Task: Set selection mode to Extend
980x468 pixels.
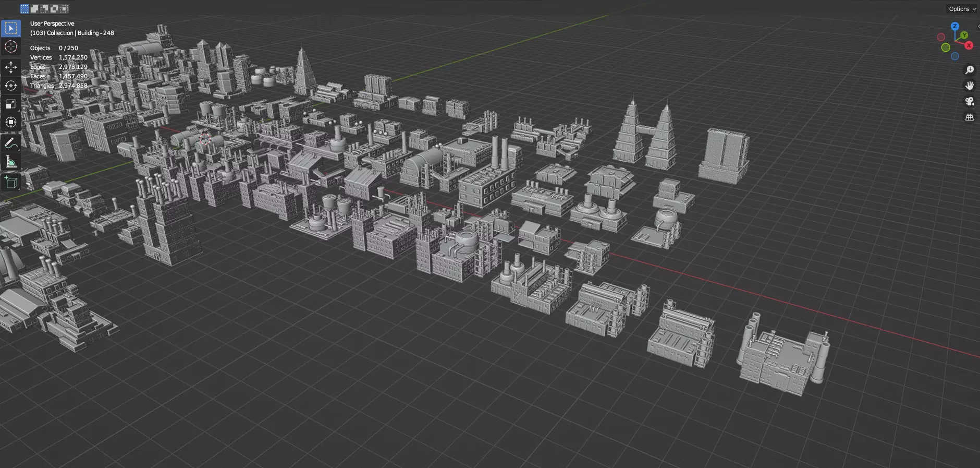Action: (34, 9)
